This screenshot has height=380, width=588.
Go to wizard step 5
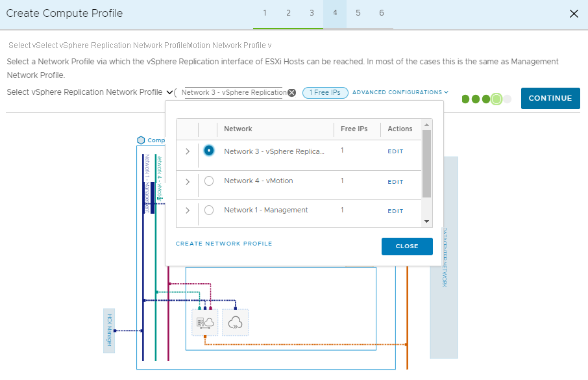click(358, 13)
